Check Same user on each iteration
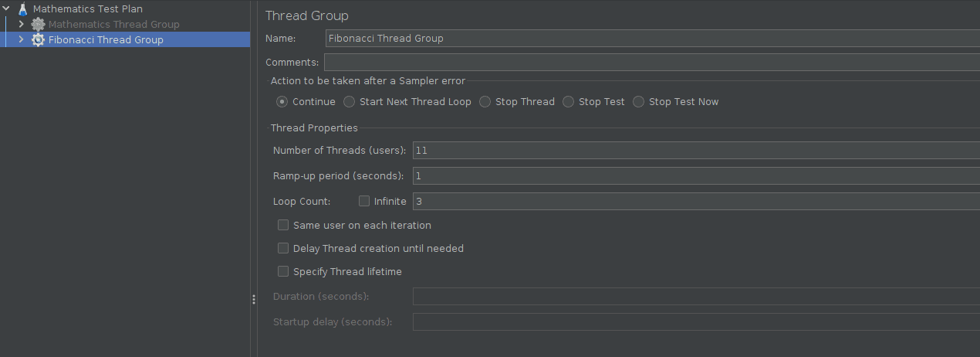 coord(283,226)
